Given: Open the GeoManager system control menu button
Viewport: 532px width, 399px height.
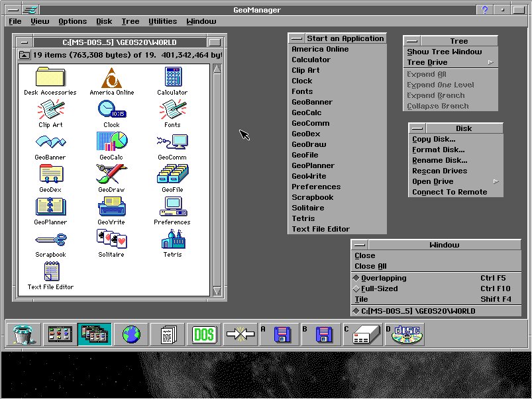Looking at the screenshot, I should 13,10.
